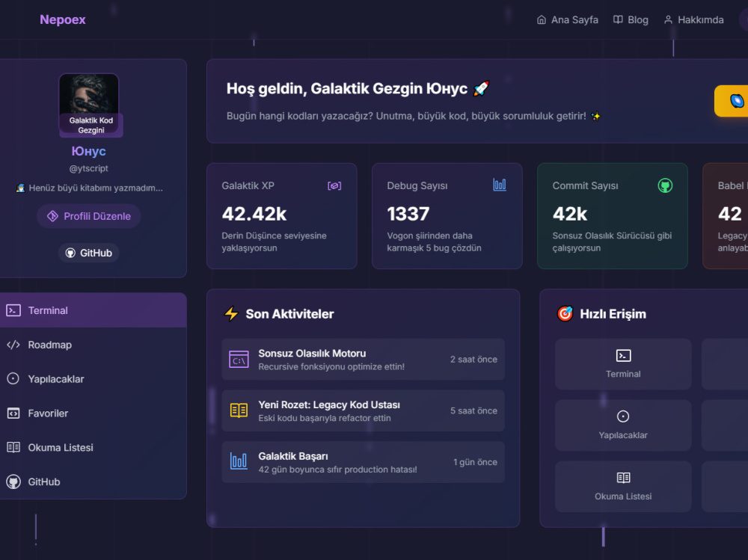The height and width of the screenshot is (560, 748).
Task: Open the Hakkımda page
Action: pos(693,19)
